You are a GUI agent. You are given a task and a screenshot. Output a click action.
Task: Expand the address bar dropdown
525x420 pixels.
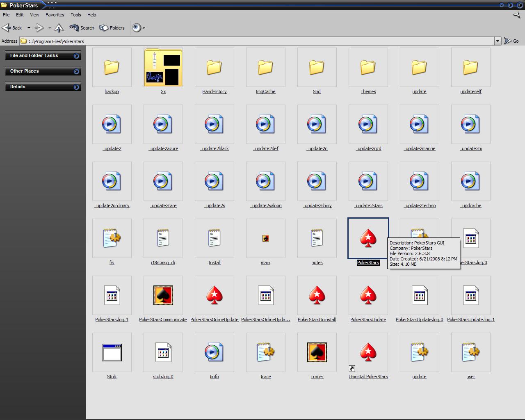(x=498, y=41)
